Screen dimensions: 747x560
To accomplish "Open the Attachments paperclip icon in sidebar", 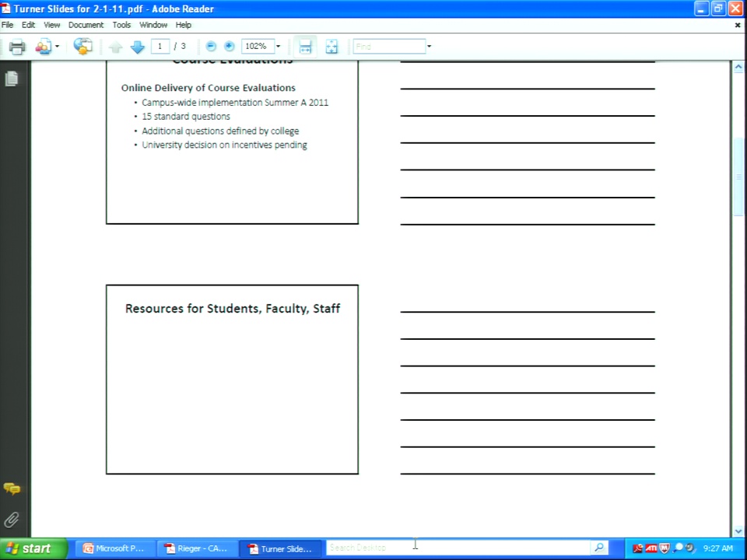I will pos(12,520).
